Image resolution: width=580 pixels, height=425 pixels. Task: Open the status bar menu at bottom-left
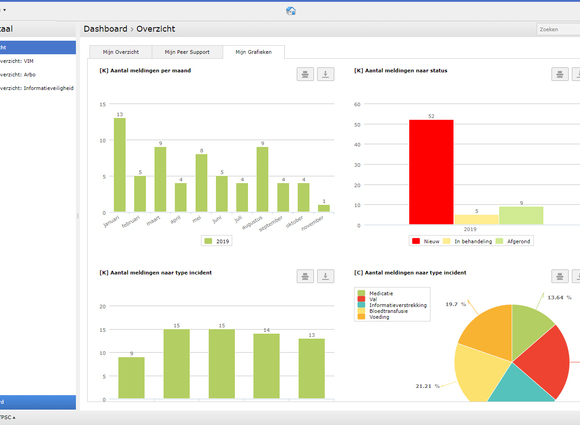pyautogui.click(x=7, y=418)
